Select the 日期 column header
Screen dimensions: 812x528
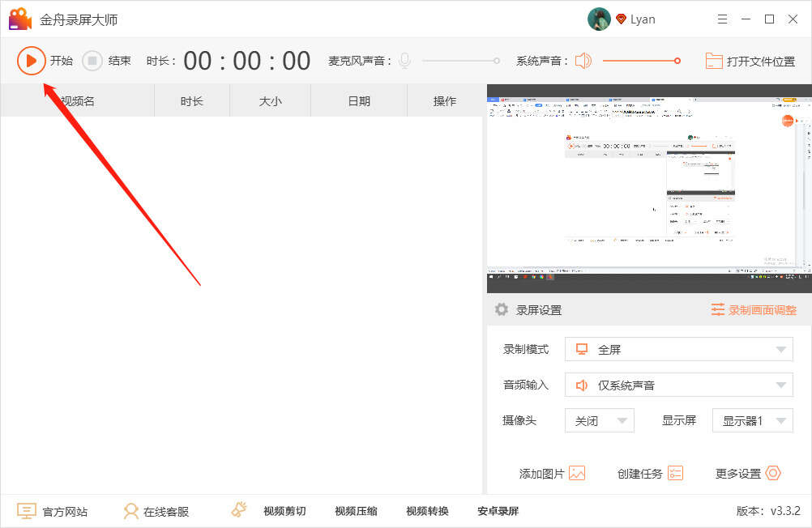click(x=359, y=101)
